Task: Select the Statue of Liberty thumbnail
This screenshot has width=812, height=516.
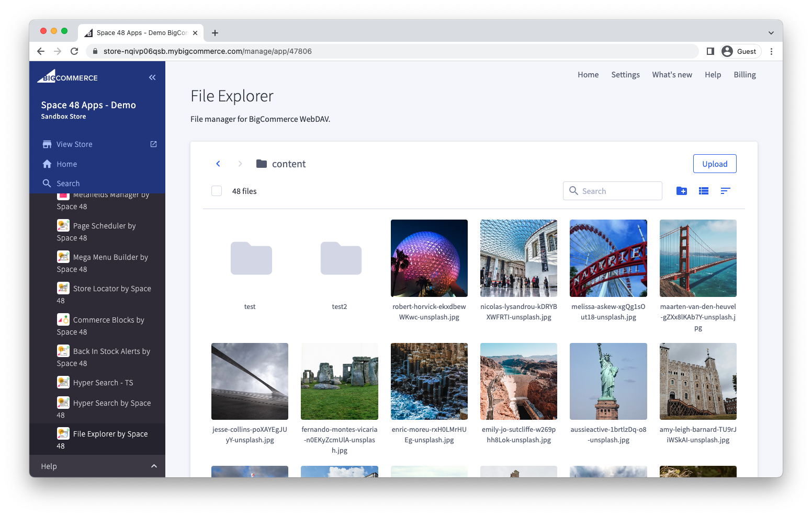Action: [608, 381]
